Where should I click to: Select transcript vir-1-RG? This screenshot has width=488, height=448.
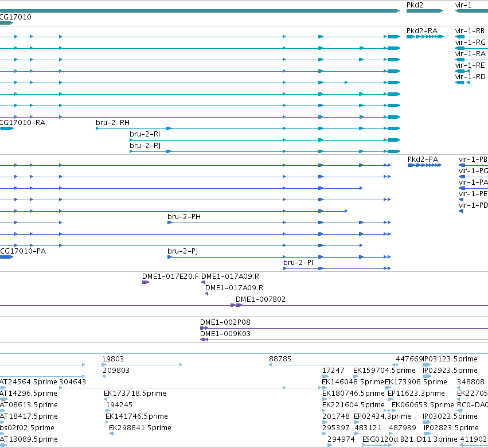pyautogui.click(x=470, y=42)
